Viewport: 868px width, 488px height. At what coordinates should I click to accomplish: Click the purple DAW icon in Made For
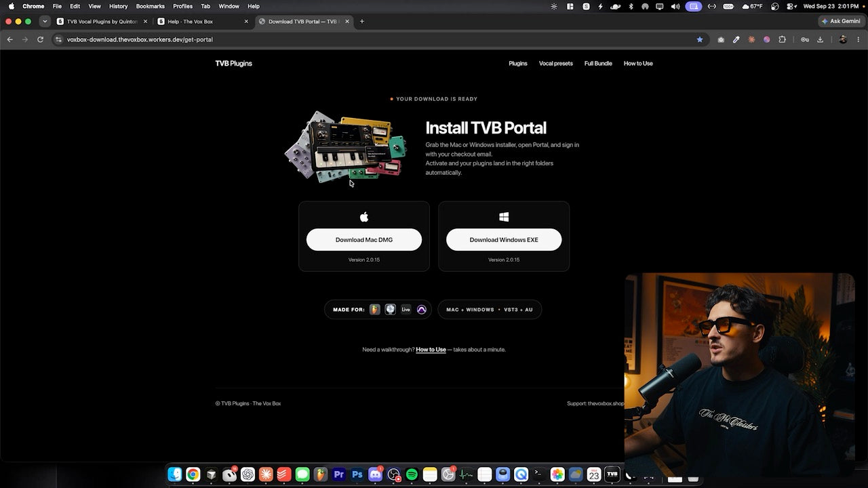[421, 310]
